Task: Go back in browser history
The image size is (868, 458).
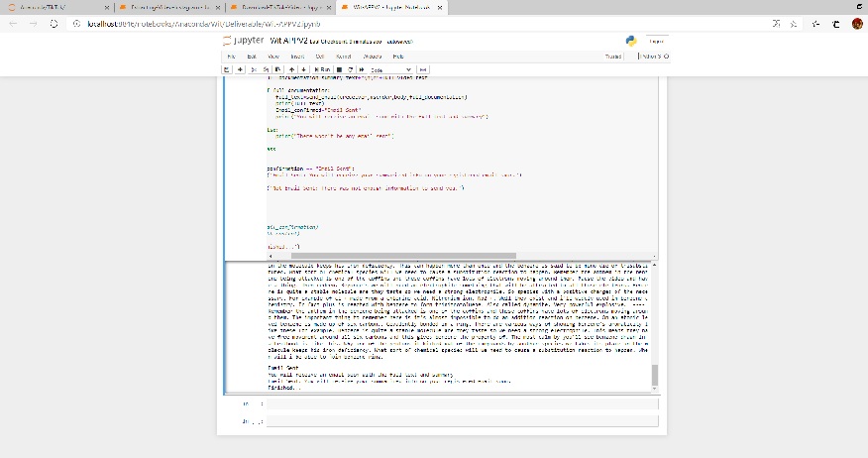Action: 13,24
